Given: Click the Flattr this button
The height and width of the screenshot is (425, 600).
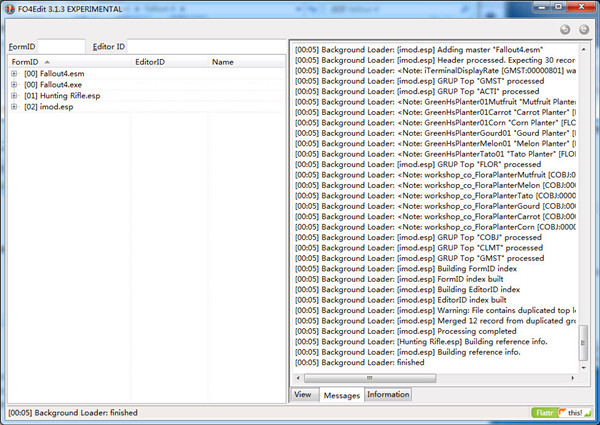Looking at the screenshot, I should pos(561,413).
